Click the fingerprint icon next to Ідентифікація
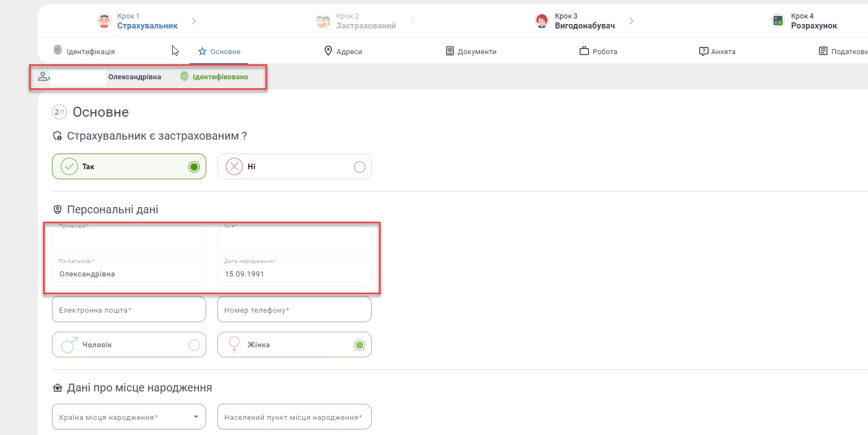The width and height of the screenshot is (868, 435). pyautogui.click(x=58, y=51)
